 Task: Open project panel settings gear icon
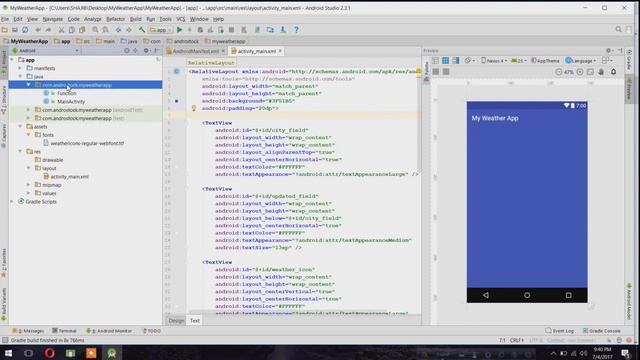(x=146, y=51)
